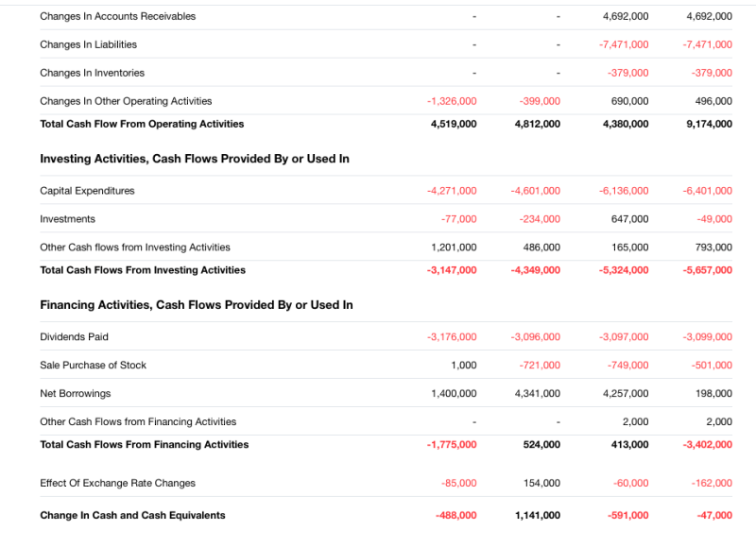Screen dimensions: 756x547
Task: Click the Changes In Inventories label
Action: 92,73
